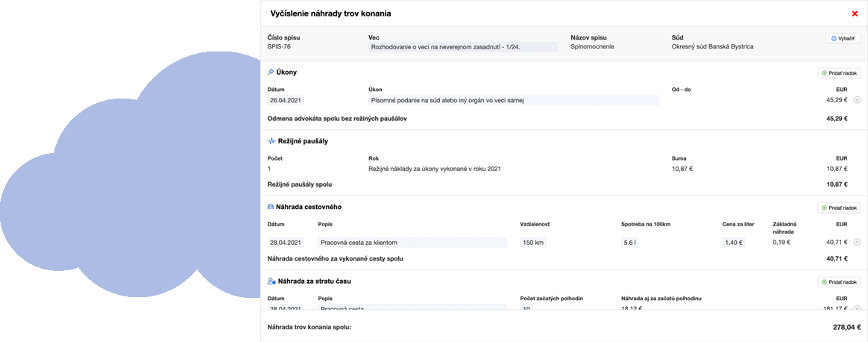Select the Úkon field with Písomné podanie
Image resolution: width=868 pixels, height=342 pixels.
tap(513, 100)
